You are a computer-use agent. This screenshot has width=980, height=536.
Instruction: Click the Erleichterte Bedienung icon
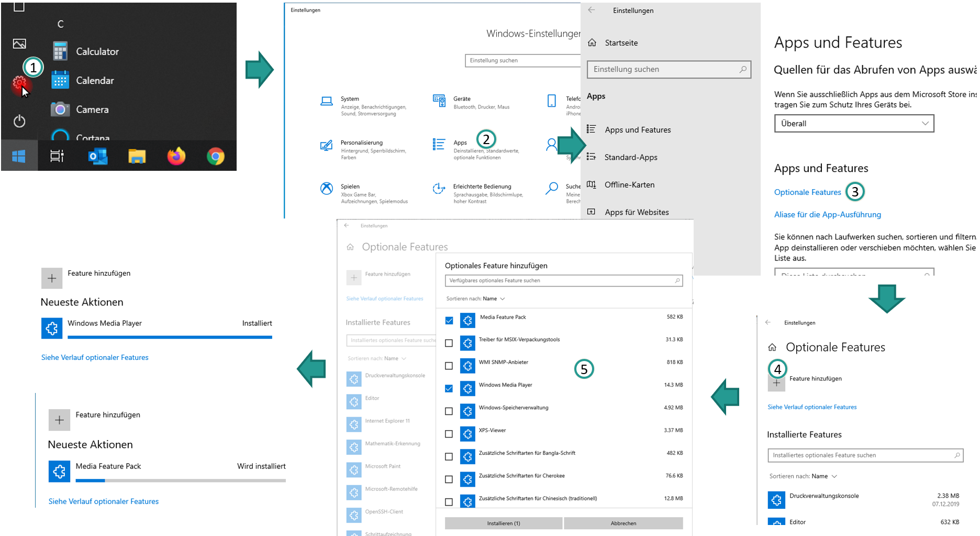click(x=439, y=189)
